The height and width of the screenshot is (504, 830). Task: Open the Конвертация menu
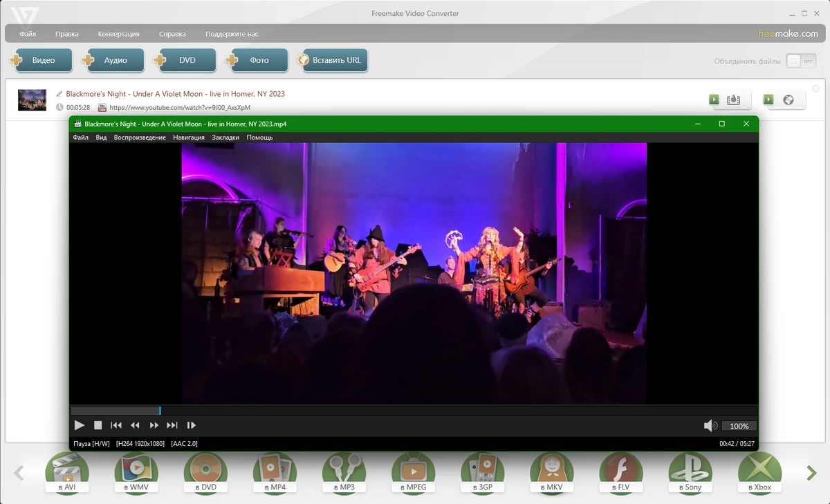[119, 33]
